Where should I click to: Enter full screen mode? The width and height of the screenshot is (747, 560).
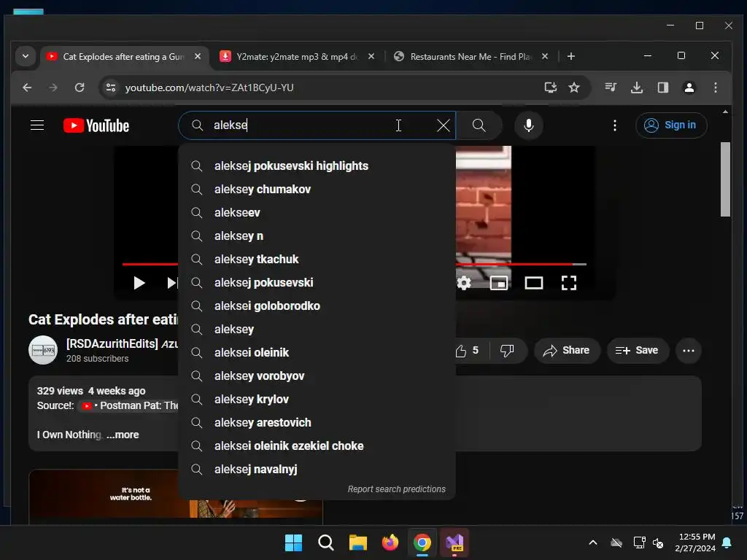[569, 283]
